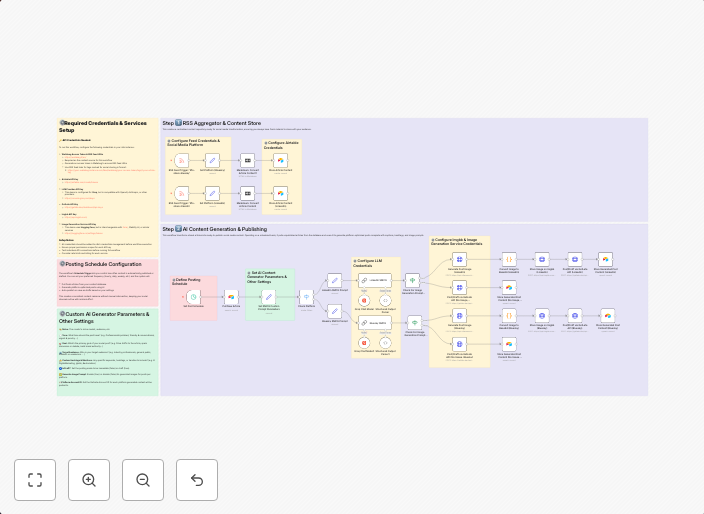Select the top Convert Image to Base64 node
This screenshot has width=704, height=514.
point(508,259)
